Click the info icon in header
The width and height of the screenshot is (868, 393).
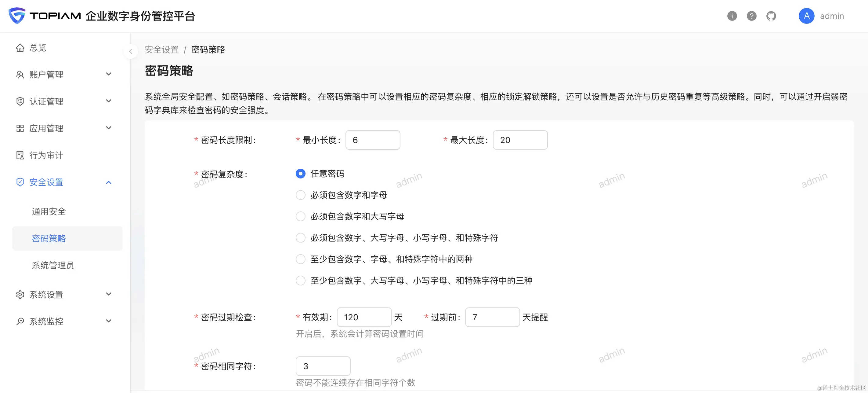pyautogui.click(x=732, y=16)
